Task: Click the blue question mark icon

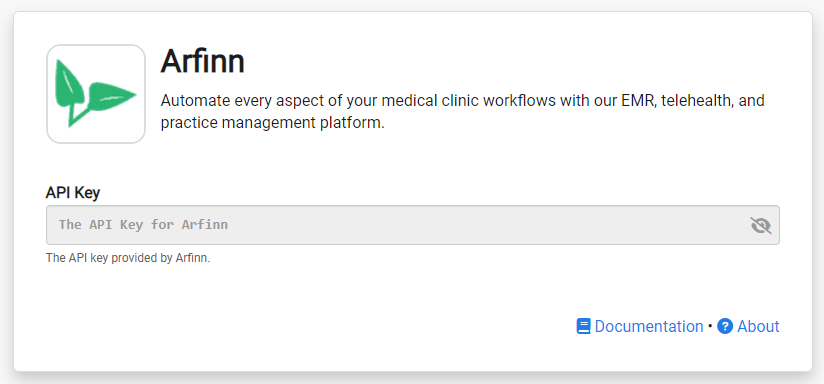Action: pos(725,326)
